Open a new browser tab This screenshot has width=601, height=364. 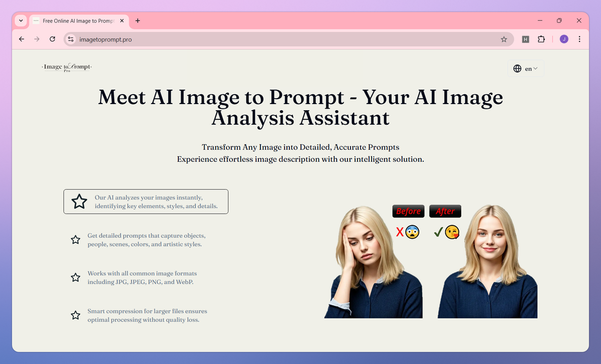point(137,21)
